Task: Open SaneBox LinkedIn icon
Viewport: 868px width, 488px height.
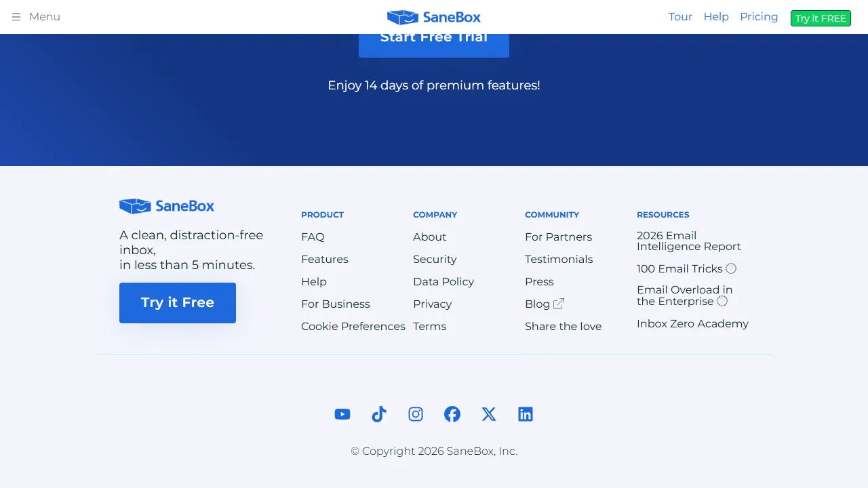Action: point(526,414)
